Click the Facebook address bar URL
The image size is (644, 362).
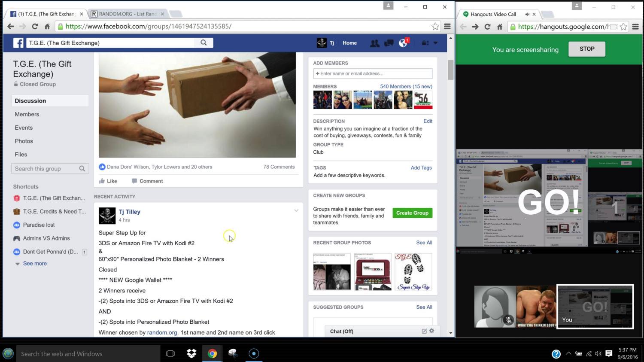point(149,26)
